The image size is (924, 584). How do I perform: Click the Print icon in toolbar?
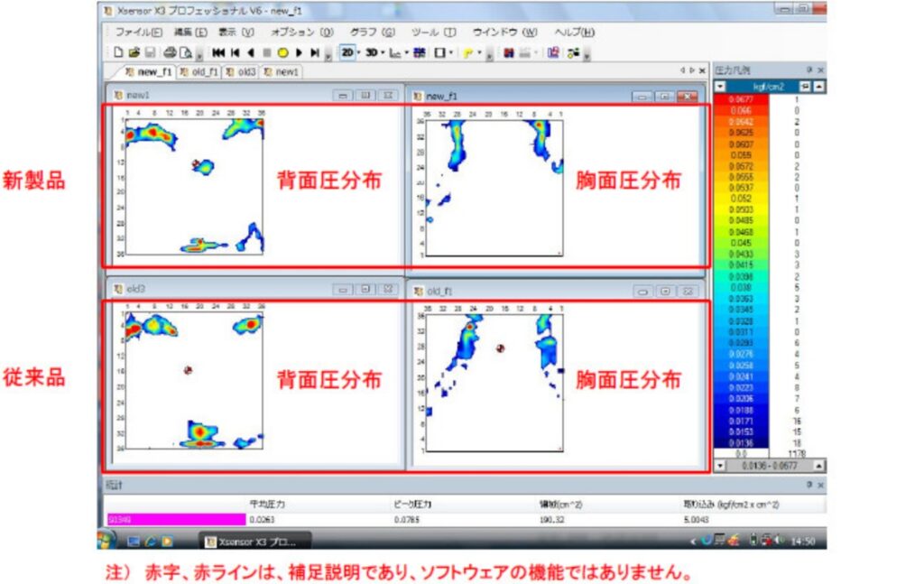coord(169,53)
